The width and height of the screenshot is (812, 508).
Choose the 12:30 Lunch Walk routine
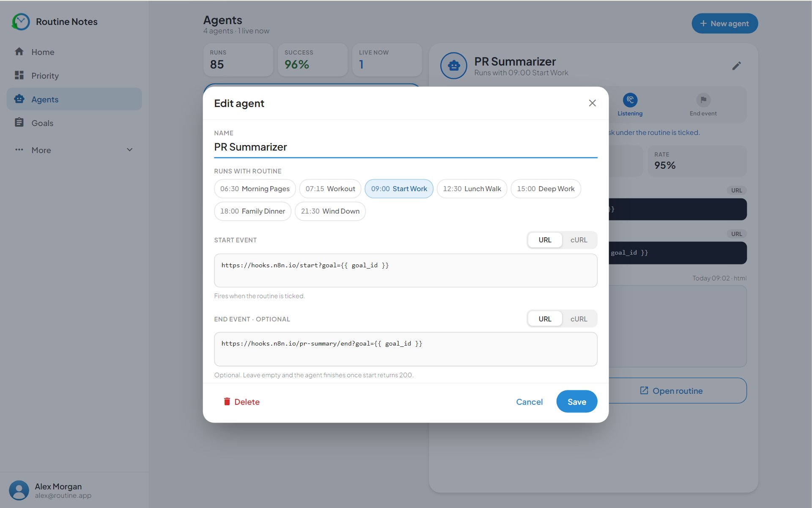(472, 189)
